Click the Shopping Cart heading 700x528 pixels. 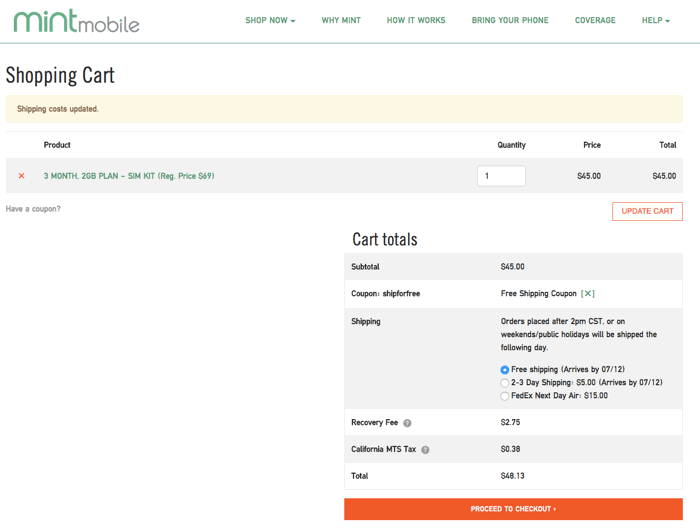pos(60,75)
